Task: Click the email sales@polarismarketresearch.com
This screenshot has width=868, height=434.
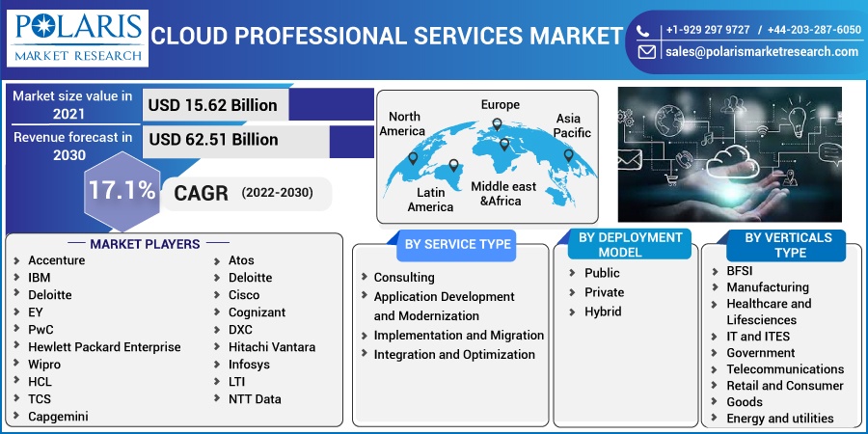Action: [762, 52]
